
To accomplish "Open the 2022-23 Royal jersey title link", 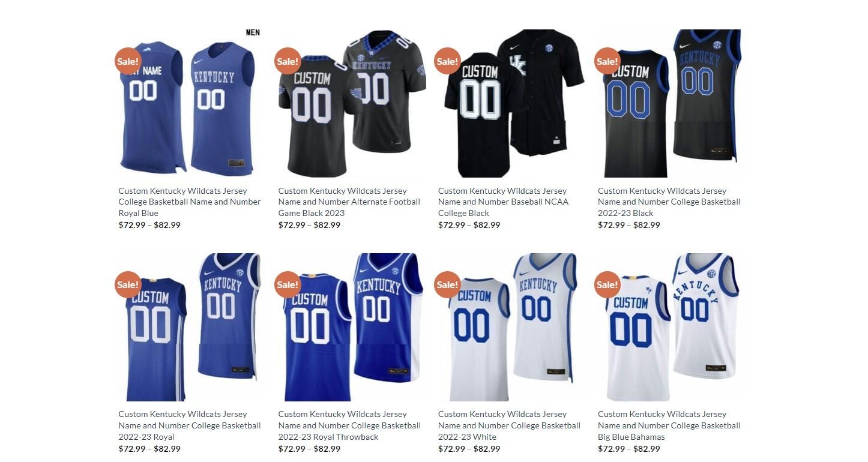I will [x=190, y=425].
